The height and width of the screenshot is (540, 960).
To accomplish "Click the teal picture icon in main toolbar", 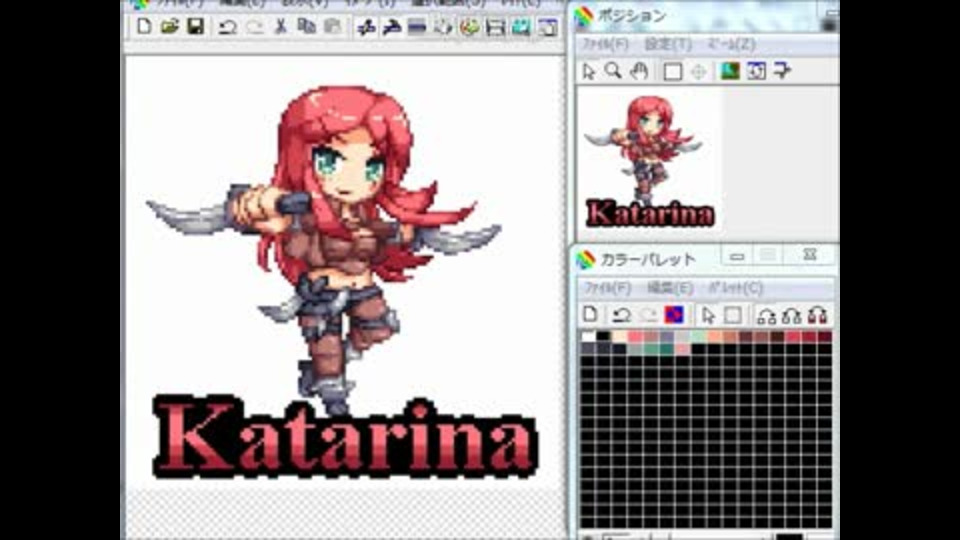I will pyautogui.click(x=521, y=27).
